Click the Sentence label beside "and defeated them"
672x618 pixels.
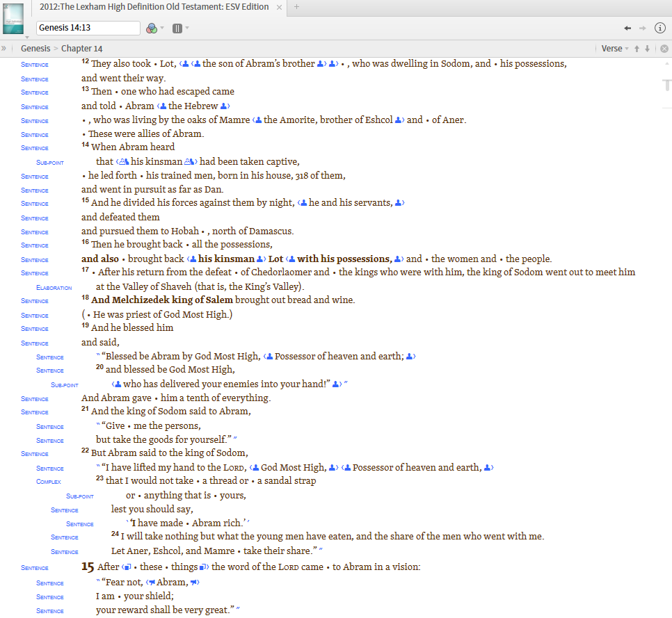click(x=35, y=218)
